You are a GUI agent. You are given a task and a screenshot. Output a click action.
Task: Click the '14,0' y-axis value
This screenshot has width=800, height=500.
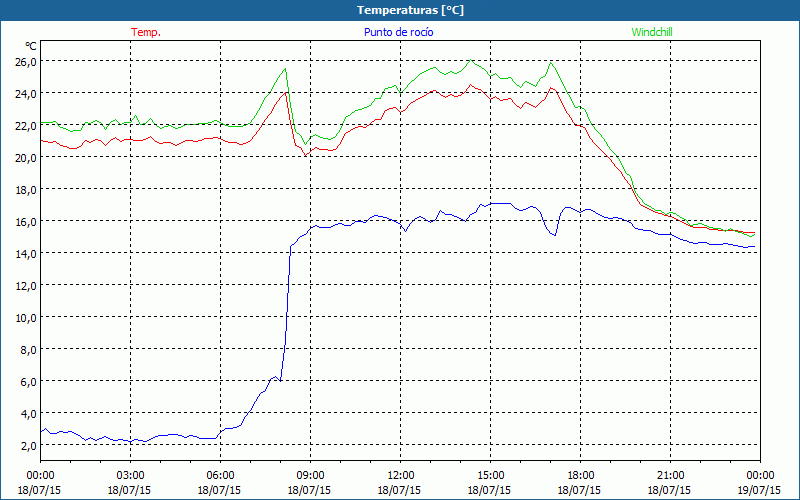point(26,254)
